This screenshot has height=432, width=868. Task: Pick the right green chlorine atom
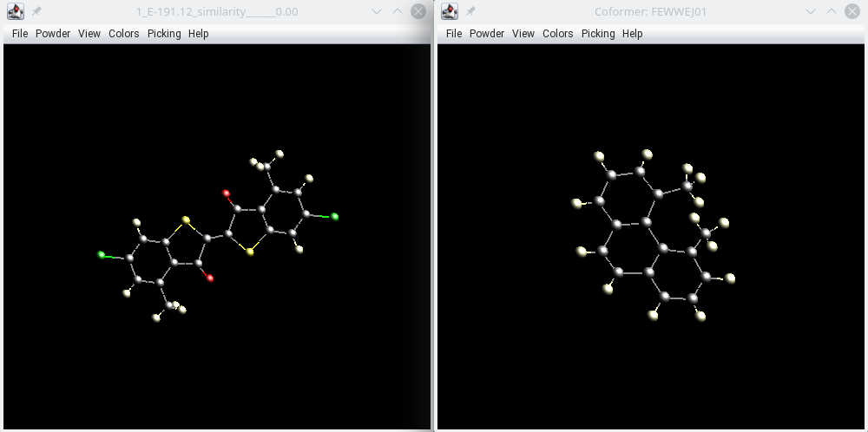point(334,217)
